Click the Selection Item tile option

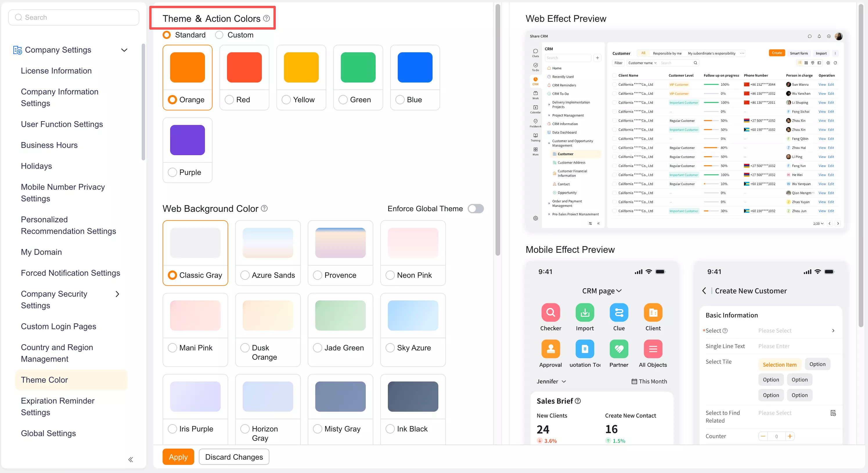click(779, 364)
